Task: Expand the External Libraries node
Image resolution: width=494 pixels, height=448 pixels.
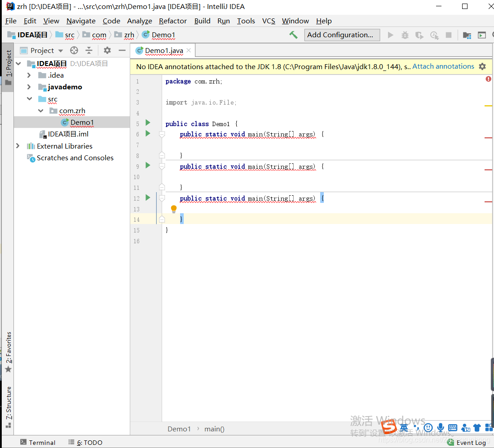Action: pyautogui.click(x=18, y=146)
